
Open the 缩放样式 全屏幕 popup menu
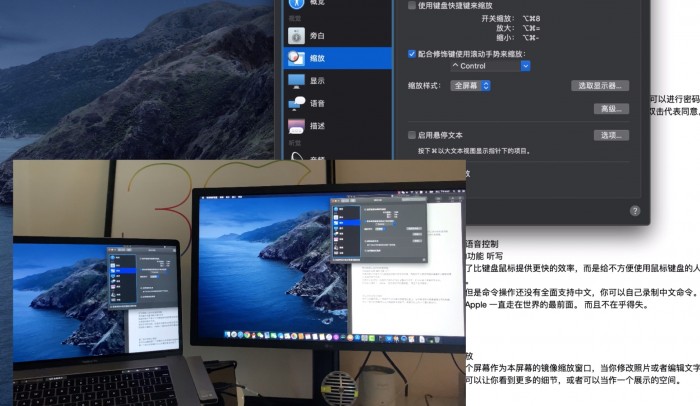471,86
